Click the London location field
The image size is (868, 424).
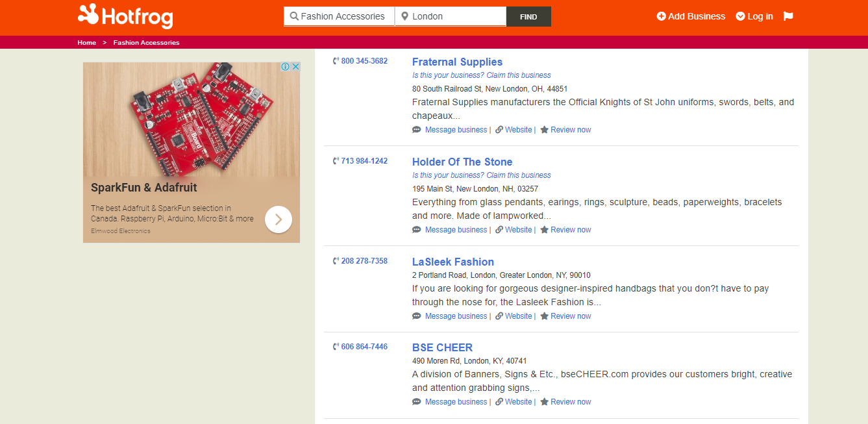[451, 16]
